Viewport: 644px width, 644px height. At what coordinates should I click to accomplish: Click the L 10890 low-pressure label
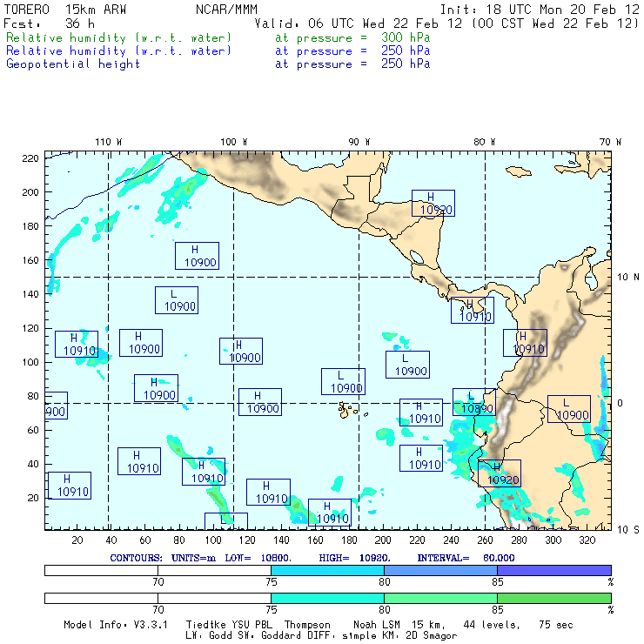pos(473,402)
